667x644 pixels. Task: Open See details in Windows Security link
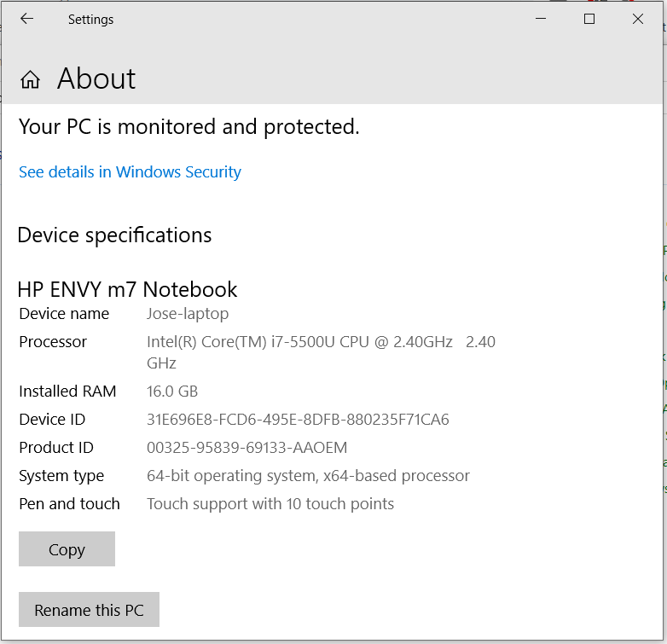coord(130,171)
